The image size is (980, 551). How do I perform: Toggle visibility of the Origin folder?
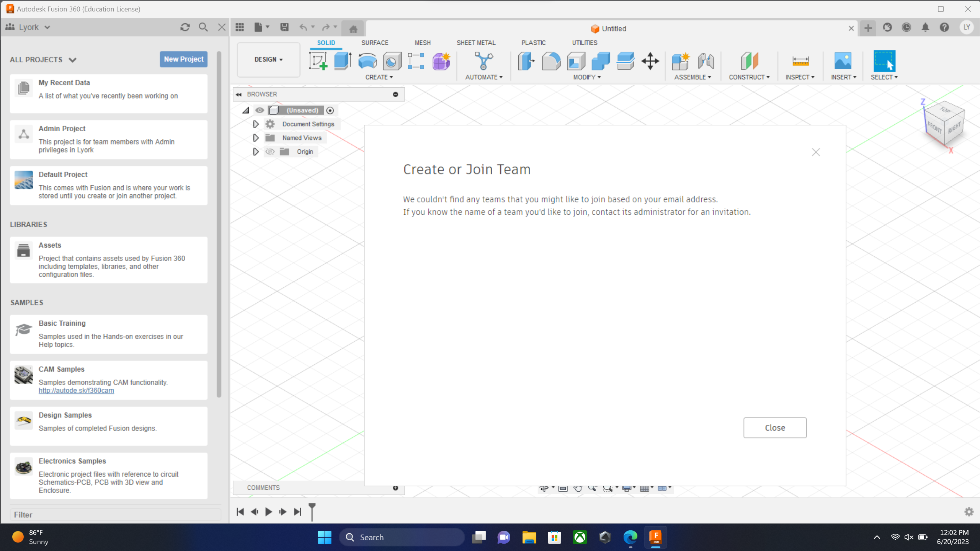click(270, 152)
